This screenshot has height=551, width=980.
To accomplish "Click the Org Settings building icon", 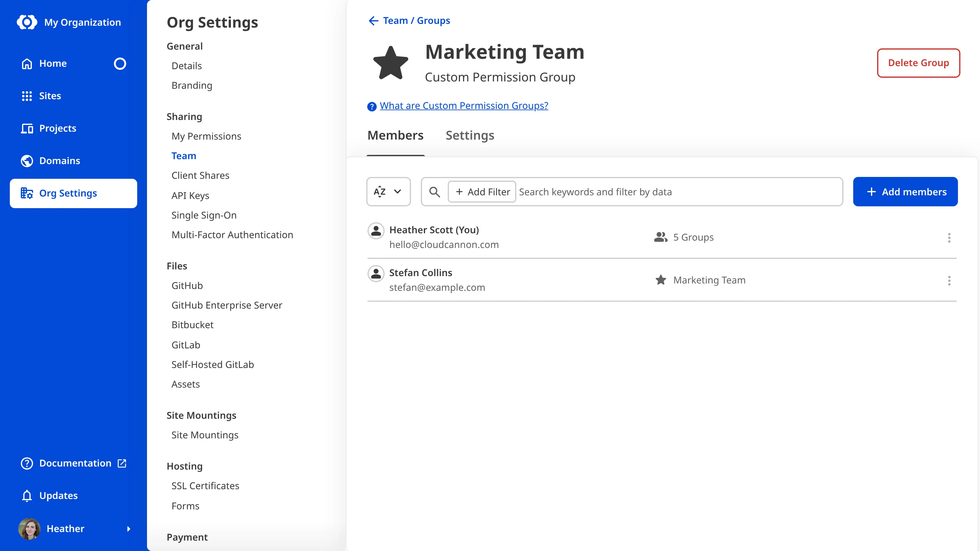I will [27, 193].
